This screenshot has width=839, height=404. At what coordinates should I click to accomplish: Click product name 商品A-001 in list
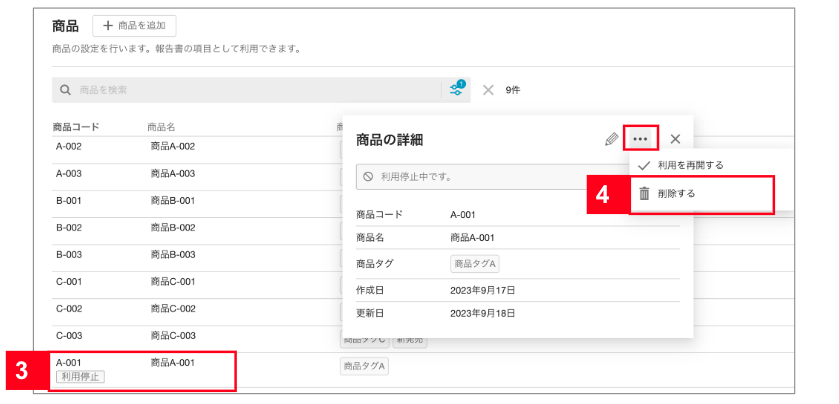[173, 362]
